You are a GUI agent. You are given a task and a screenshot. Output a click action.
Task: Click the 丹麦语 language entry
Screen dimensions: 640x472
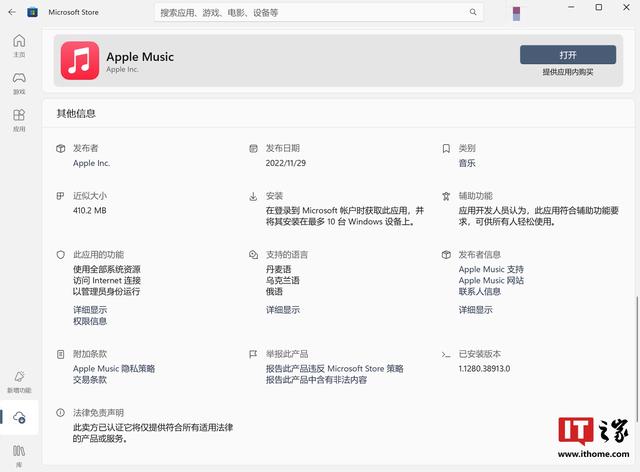pyautogui.click(x=278, y=269)
